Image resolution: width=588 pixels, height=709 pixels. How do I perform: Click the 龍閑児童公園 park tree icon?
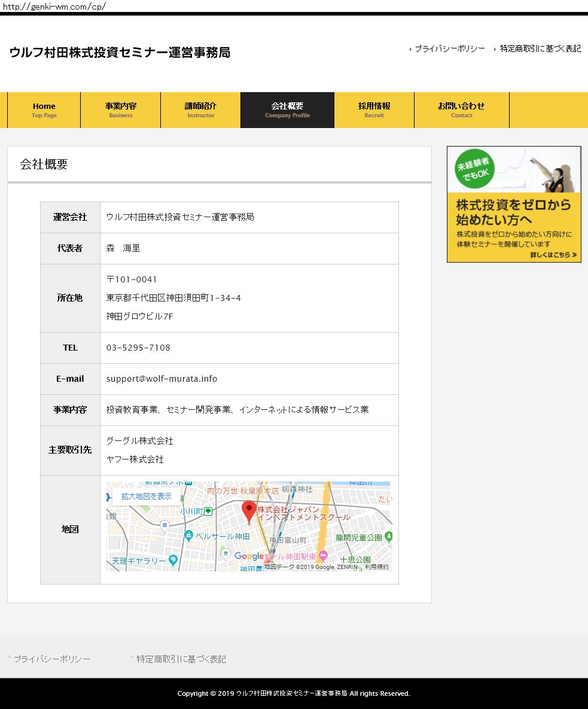click(x=388, y=537)
